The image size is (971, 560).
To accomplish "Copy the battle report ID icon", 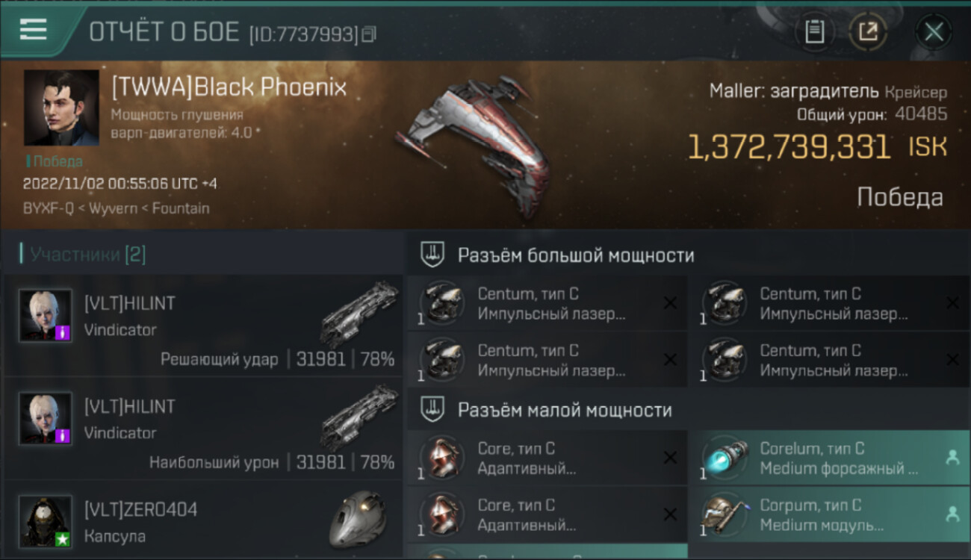I will pyautogui.click(x=368, y=34).
